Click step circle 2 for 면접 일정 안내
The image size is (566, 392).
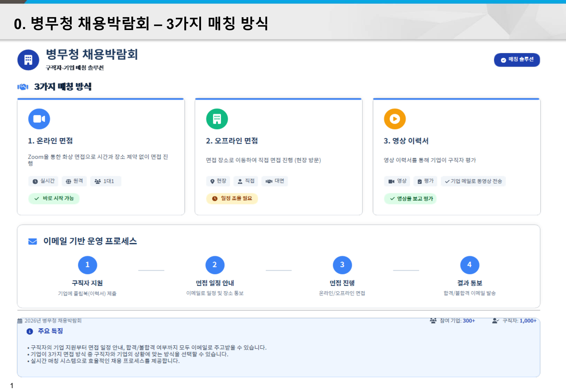click(x=215, y=265)
